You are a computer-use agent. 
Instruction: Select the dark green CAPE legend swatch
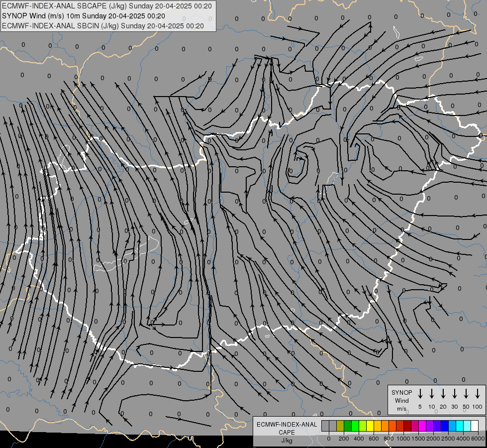(x=348, y=426)
